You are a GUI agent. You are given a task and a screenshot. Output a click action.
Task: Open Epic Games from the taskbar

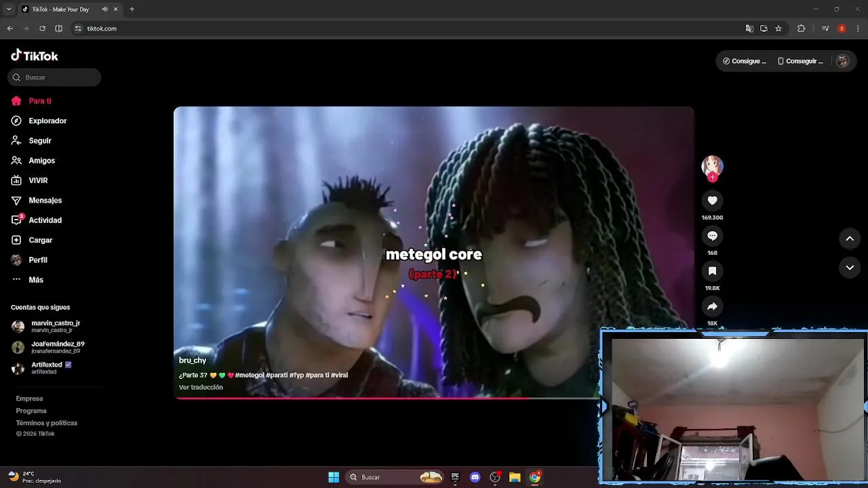(455, 477)
